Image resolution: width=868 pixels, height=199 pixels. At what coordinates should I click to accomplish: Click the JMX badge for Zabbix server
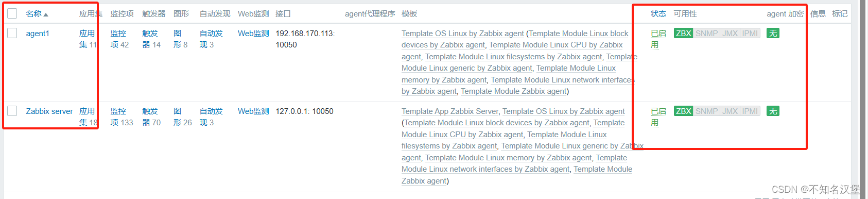click(730, 111)
